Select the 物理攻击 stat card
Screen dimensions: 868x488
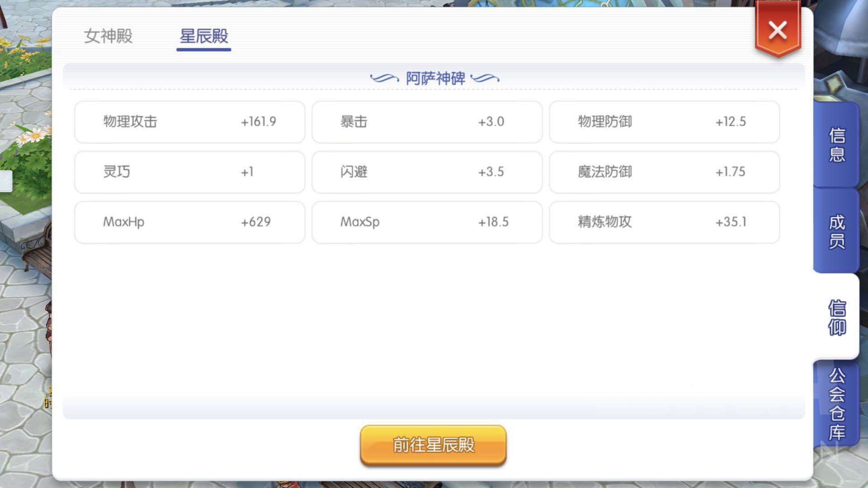pyautogui.click(x=189, y=122)
